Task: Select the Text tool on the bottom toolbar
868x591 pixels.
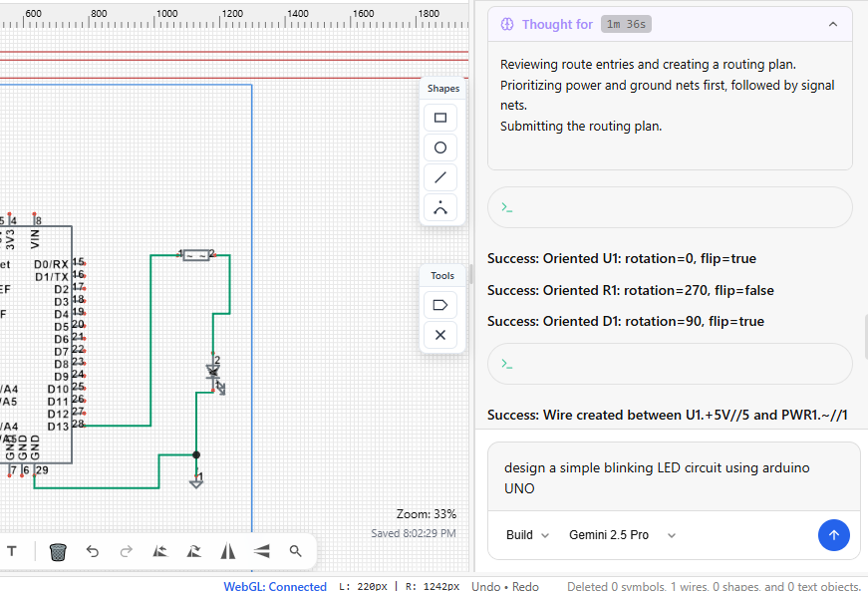Action: (x=11, y=551)
